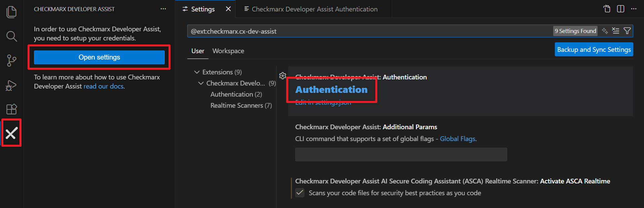Collapse the Extensions (9) tree node

tap(197, 72)
